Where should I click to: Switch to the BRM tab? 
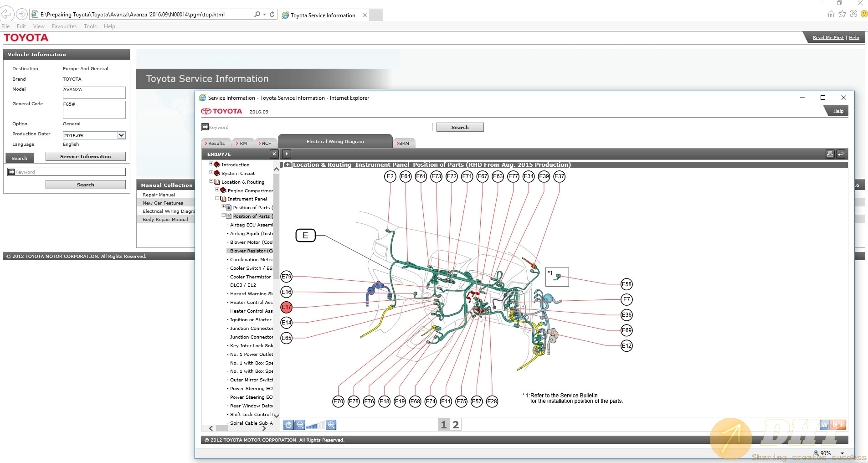404,143
